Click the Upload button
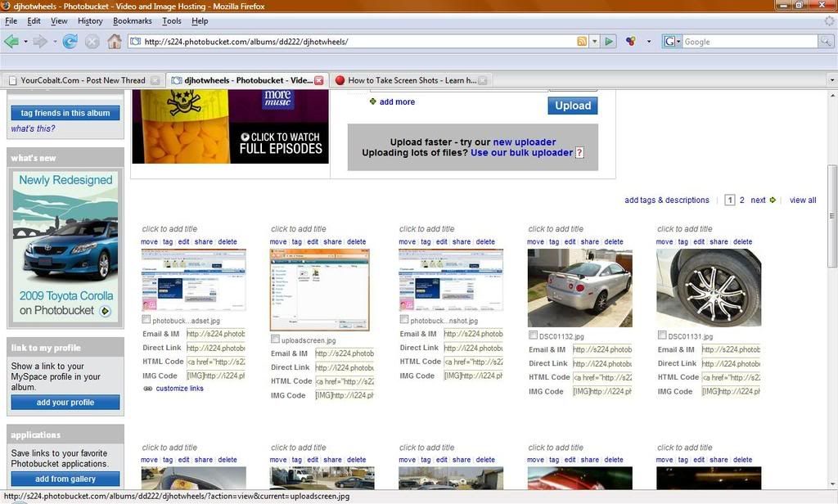 [x=572, y=106]
